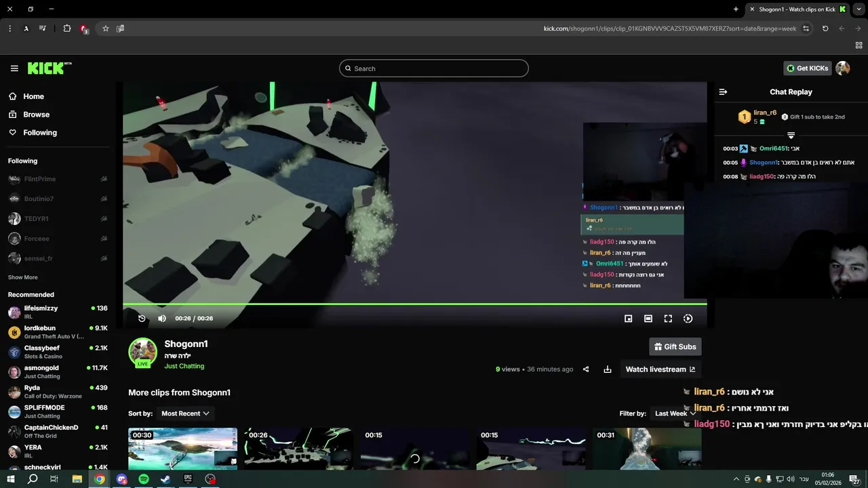Click the Gift Subs button
The image size is (868, 488).
675,347
